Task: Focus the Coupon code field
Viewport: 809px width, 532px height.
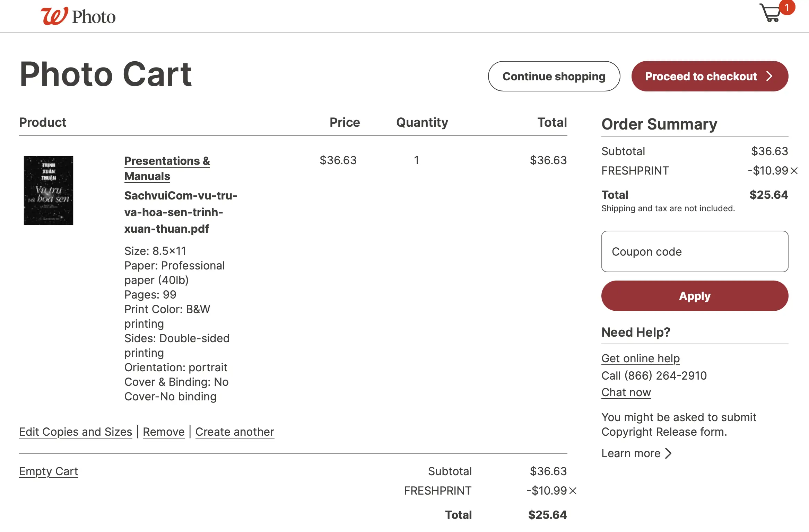Action: click(x=695, y=251)
